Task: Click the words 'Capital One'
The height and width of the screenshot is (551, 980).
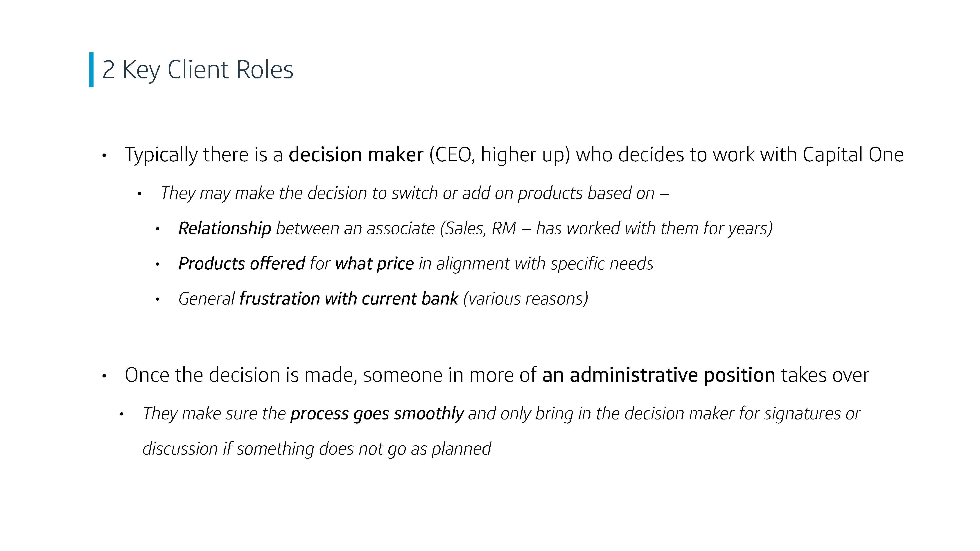Action: [853, 155]
